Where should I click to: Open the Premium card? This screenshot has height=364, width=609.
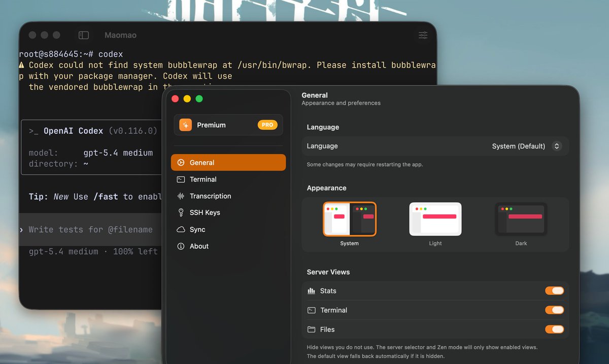click(x=228, y=125)
